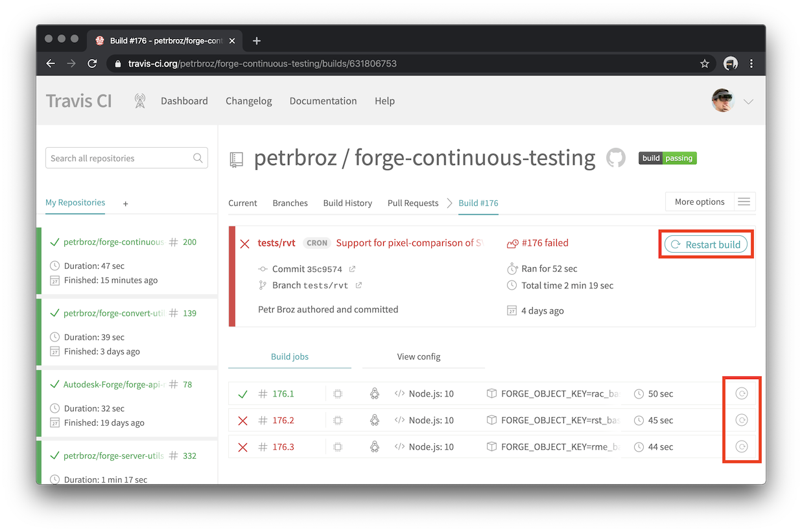Click the browser back arrow
Viewport: 802px width, 532px height.
[x=51, y=64]
